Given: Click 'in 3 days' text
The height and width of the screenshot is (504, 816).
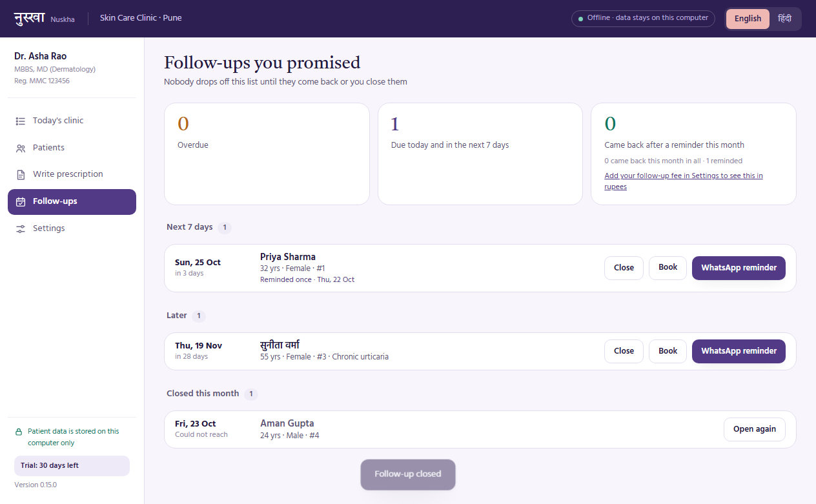Looking at the screenshot, I should coord(189,274).
